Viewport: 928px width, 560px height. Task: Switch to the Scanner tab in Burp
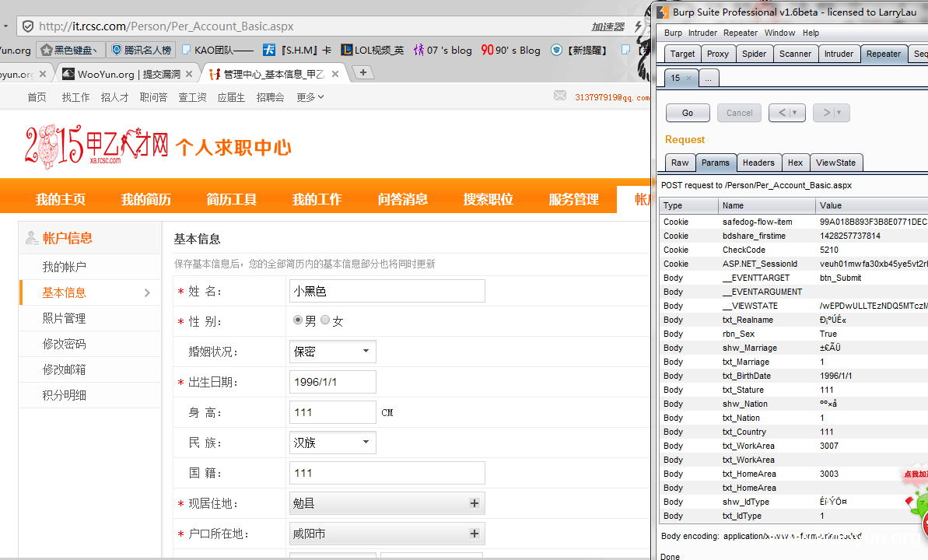click(795, 54)
